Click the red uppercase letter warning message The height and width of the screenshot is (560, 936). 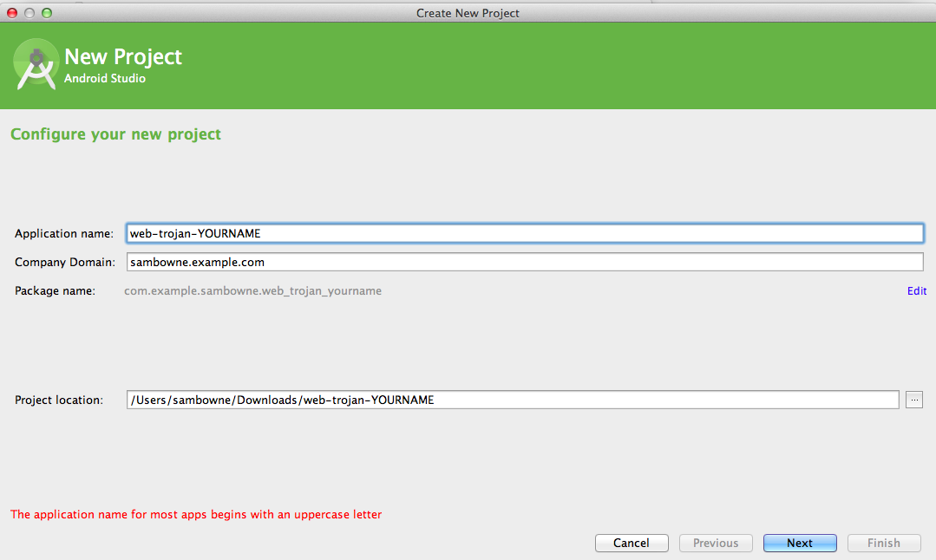[196, 514]
